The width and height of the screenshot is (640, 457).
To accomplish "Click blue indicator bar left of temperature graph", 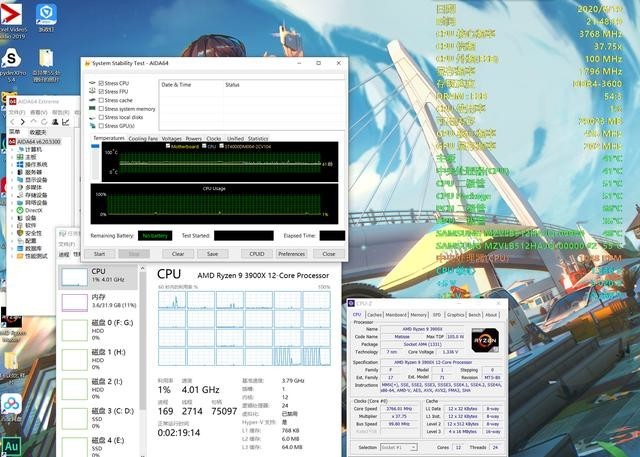I will tap(95, 146).
